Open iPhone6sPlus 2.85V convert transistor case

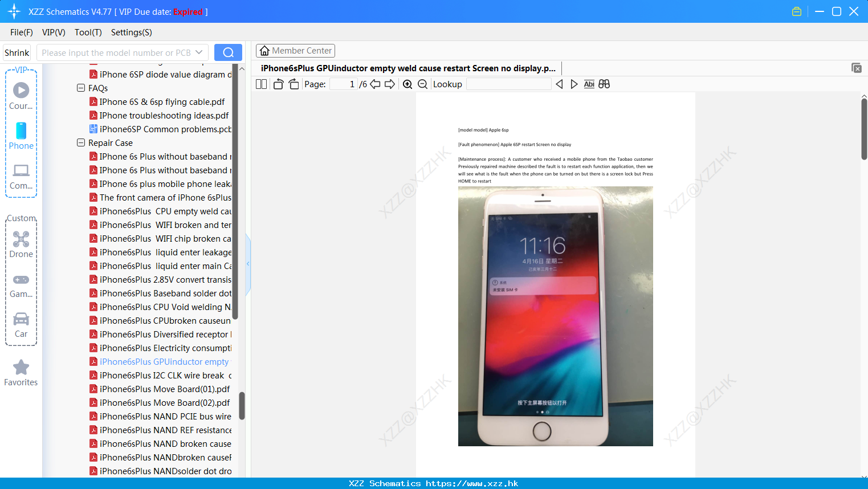[160, 280]
